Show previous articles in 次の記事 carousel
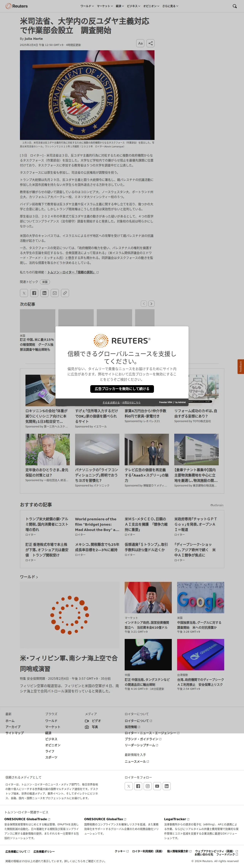 144,304
